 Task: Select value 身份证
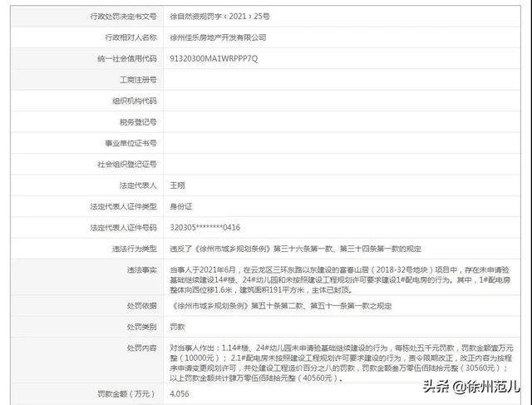click(181, 206)
